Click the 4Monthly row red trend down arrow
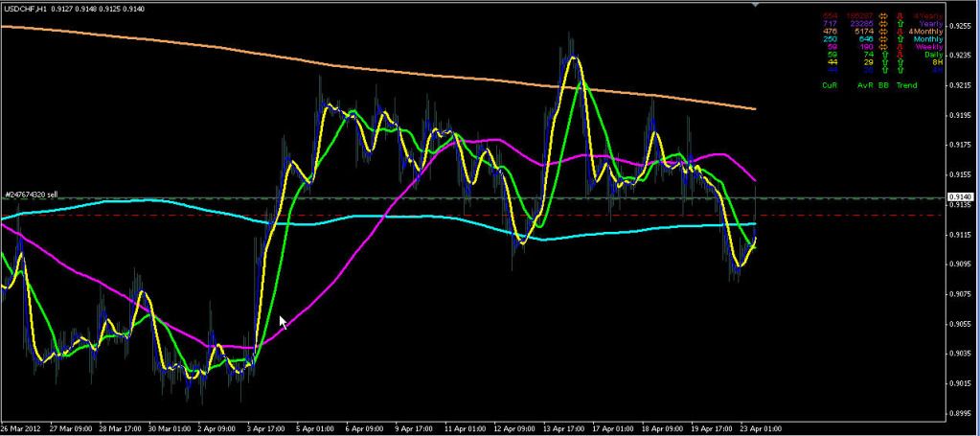980x436 pixels. 900,32
